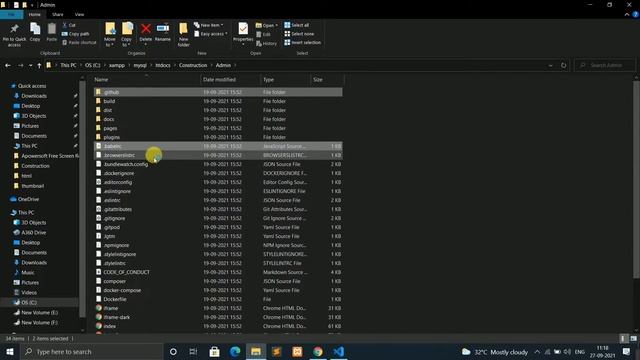The width and height of the screenshot is (640, 360).
Task: Click Select none in the ribbon
Action: (299, 34)
